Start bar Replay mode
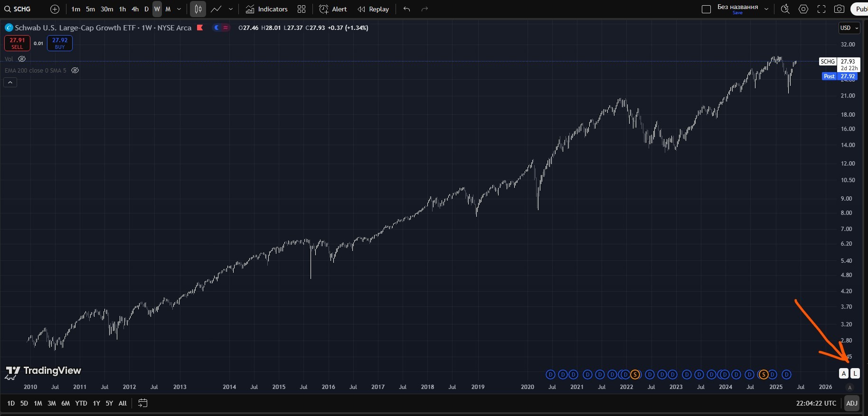Screen dimensions: 868x416 (373, 9)
